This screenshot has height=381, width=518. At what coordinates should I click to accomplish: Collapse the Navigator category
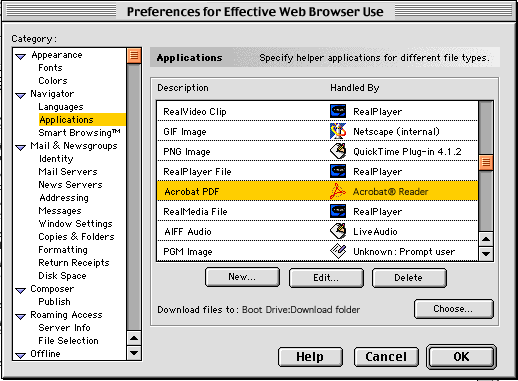[x=21, y=95]
